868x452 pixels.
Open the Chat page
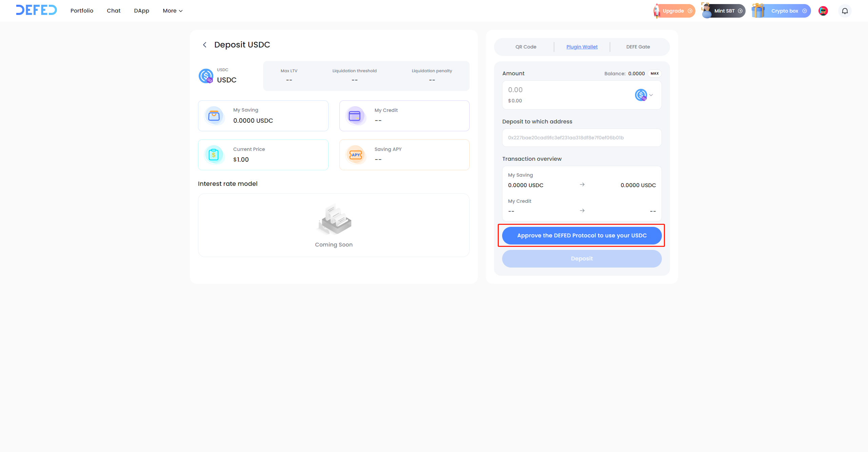[114, 11]
